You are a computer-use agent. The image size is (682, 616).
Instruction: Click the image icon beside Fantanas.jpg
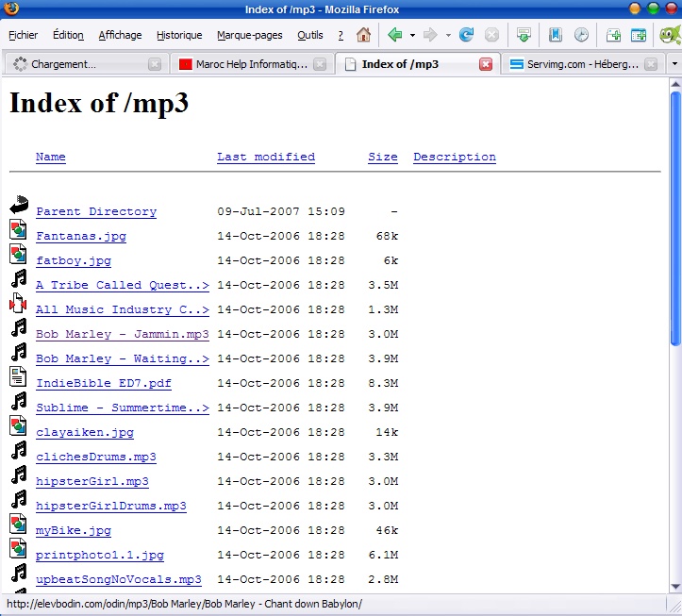[18, 229]
